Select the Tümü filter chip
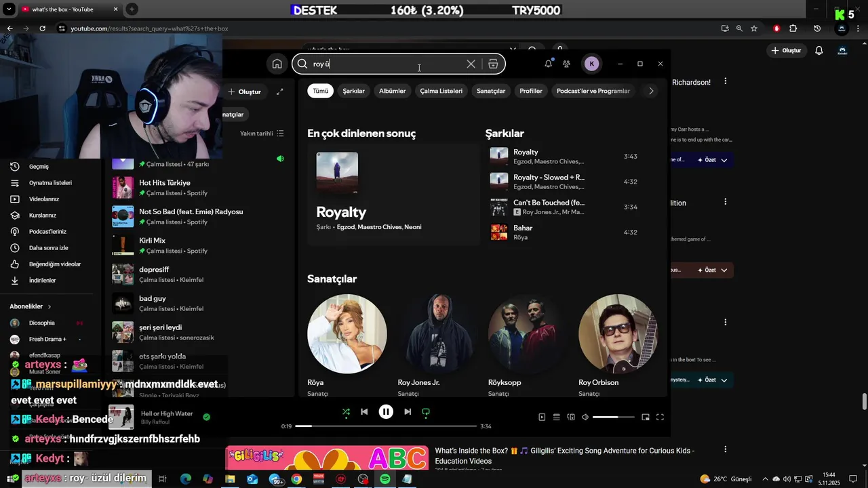Screen dimensions: 868x488 320,91
